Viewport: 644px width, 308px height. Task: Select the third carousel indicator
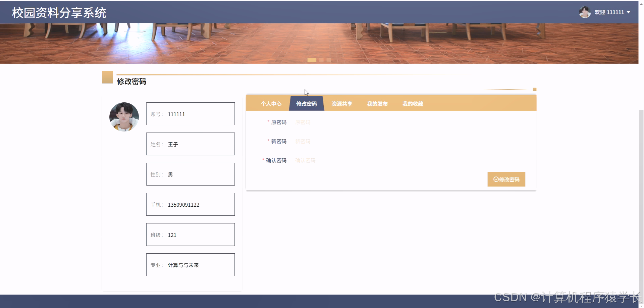pyautogui.click(x=328, y=60)
